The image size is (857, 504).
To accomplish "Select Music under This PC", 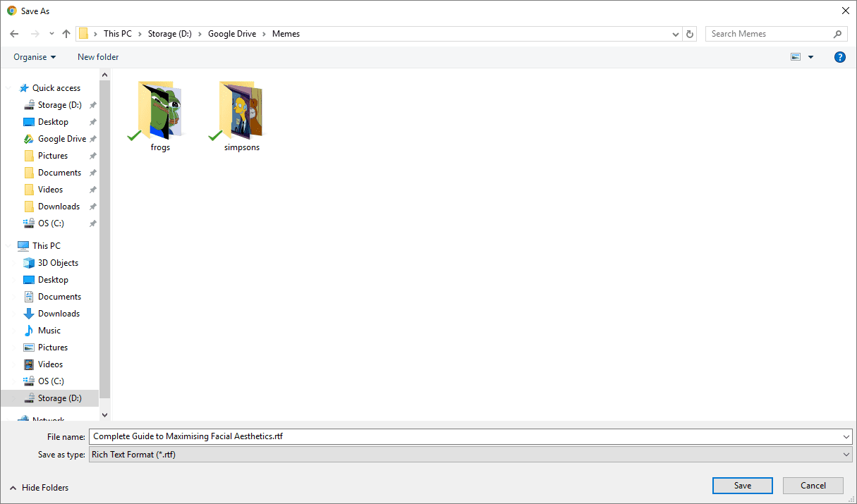I will point(49,331).
